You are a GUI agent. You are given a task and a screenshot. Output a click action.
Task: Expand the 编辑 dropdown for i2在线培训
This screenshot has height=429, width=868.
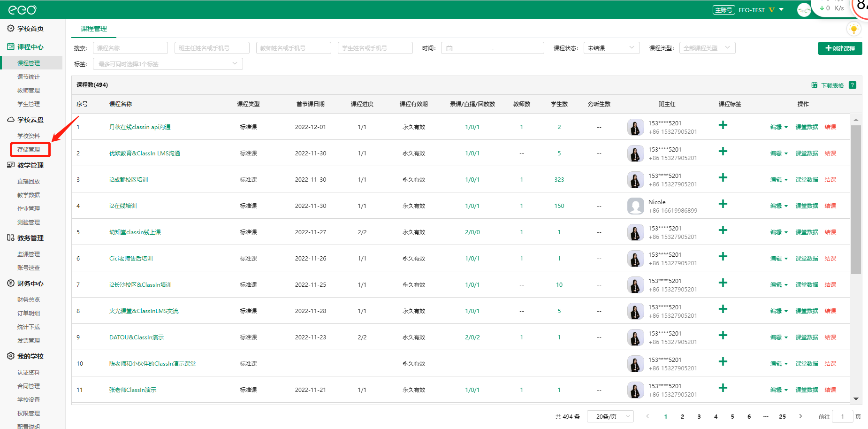coord(779,206)
